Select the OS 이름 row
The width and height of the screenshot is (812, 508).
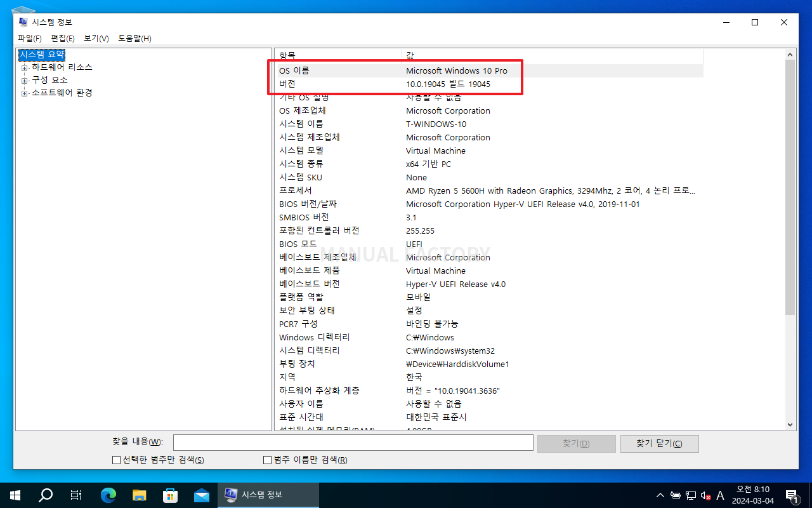489,70
